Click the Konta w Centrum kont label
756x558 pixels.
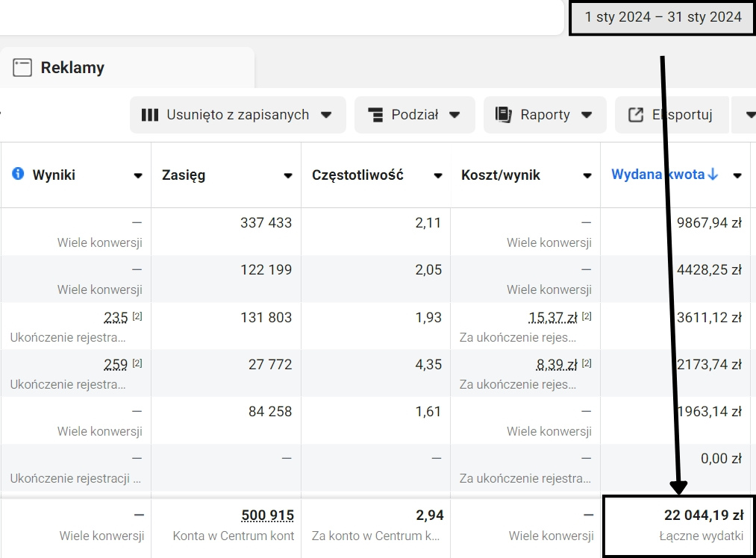click(x=234, y=536)
